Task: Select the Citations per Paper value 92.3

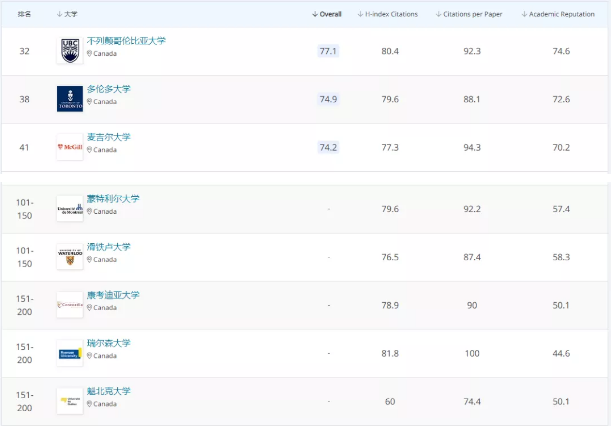Action: click(472, 51)
